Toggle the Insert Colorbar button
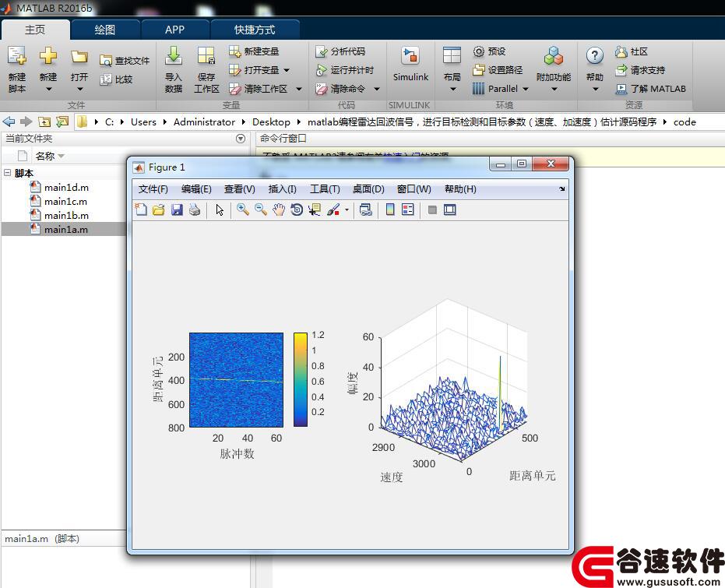The image size is (725, 588). (390, 209)
